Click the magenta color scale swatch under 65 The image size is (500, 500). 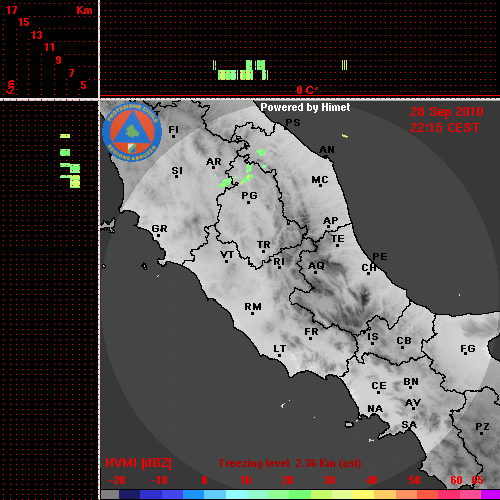491,495
